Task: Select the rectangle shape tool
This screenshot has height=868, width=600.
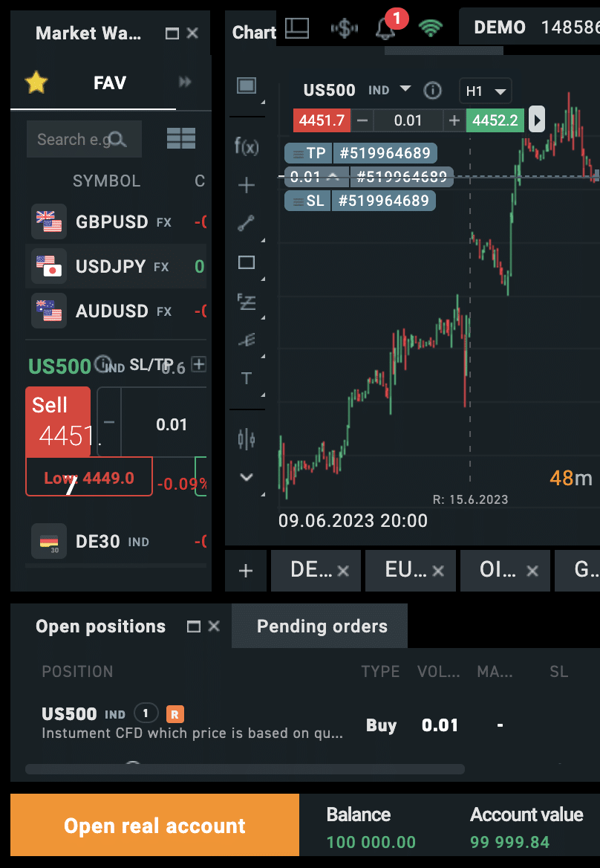Action: pyautogui.click(x=247, y=262)
